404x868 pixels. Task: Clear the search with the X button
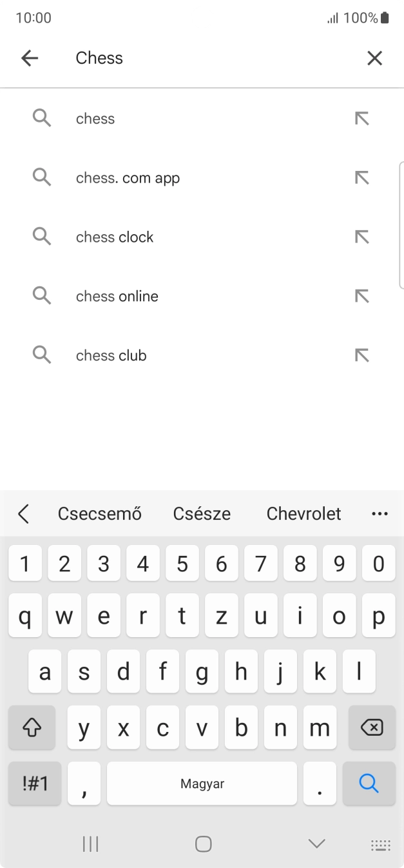[x=374, y=57]
